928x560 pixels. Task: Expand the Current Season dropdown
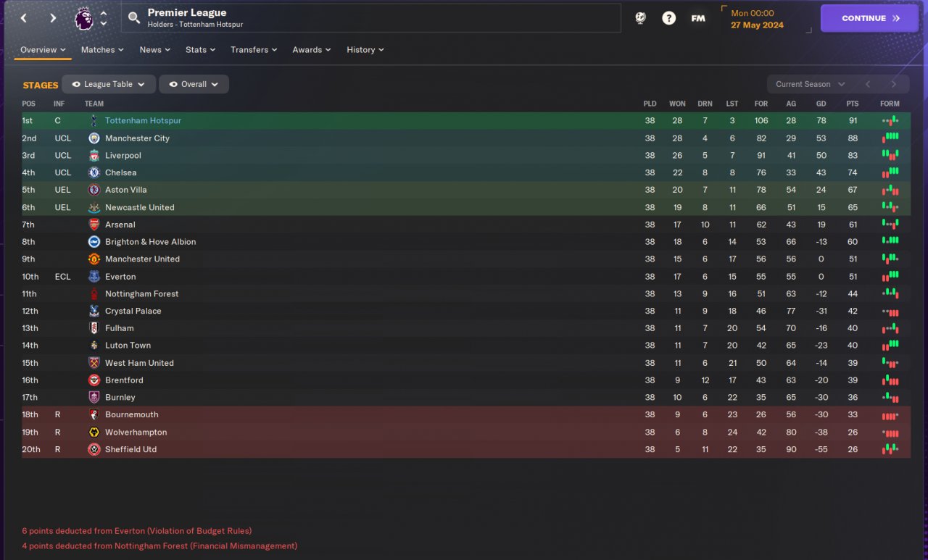pyautogui.click(x=810, y=84)
